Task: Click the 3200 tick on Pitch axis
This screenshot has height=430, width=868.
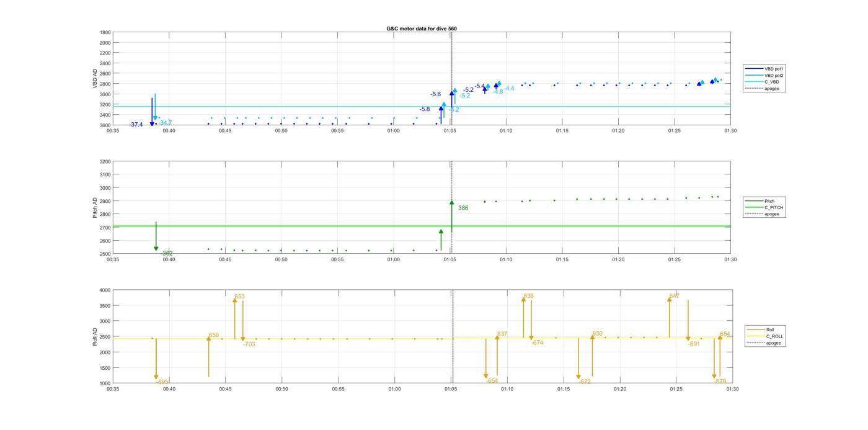Action: [105, 161]
